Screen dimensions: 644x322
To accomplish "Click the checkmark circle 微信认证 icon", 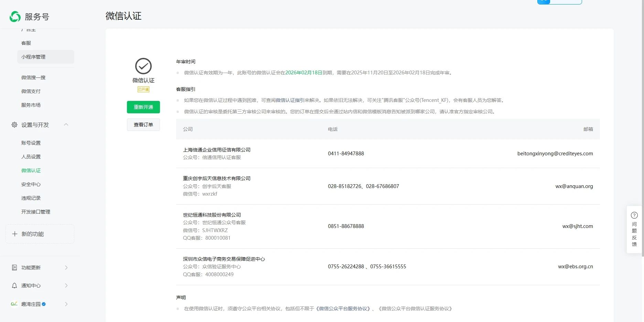I will (x=143, y=66).
